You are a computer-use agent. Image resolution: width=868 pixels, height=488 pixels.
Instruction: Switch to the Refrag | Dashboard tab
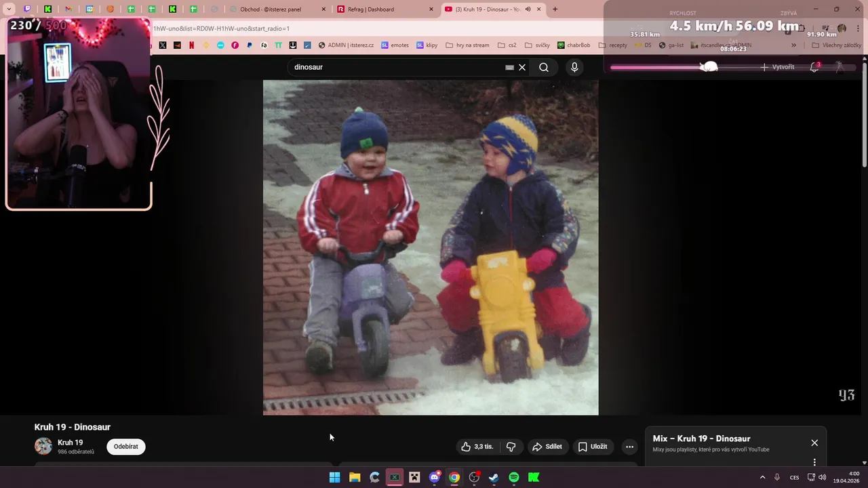(370, 9)
